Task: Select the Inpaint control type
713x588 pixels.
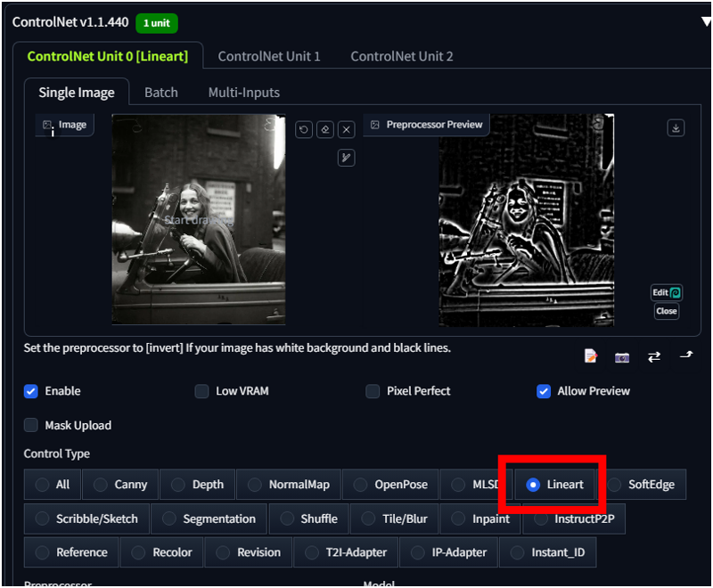Action: pyautogui.click(x=480, y=519)
